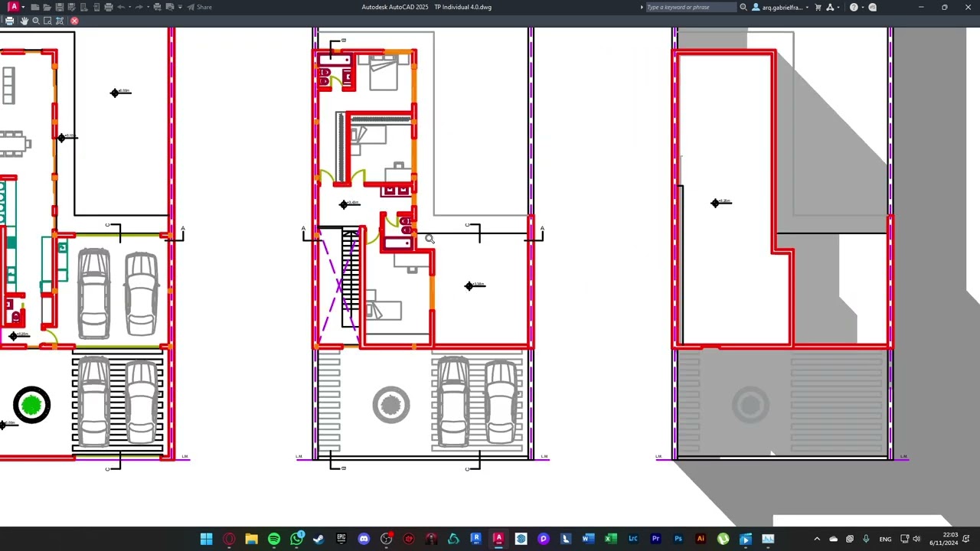
Task: Expand the undo history dropdown arrow
Action: pyautogui.click(x=130, y=7)
